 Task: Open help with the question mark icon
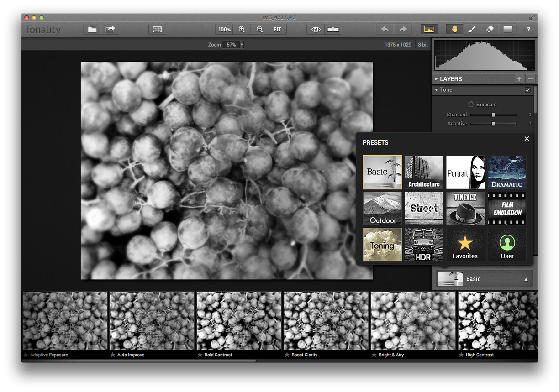point(528,29)
